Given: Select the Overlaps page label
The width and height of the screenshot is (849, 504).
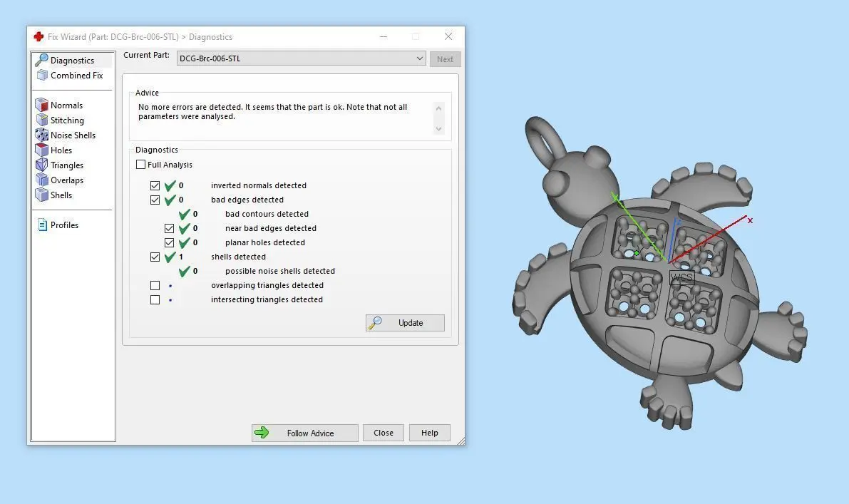Looking at the screenshot, I should (67, 180).
